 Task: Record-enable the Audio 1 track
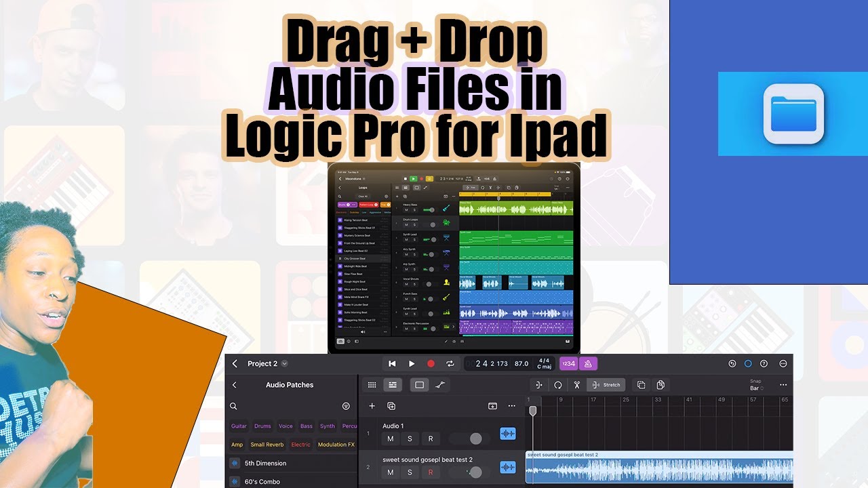[430, 439]
